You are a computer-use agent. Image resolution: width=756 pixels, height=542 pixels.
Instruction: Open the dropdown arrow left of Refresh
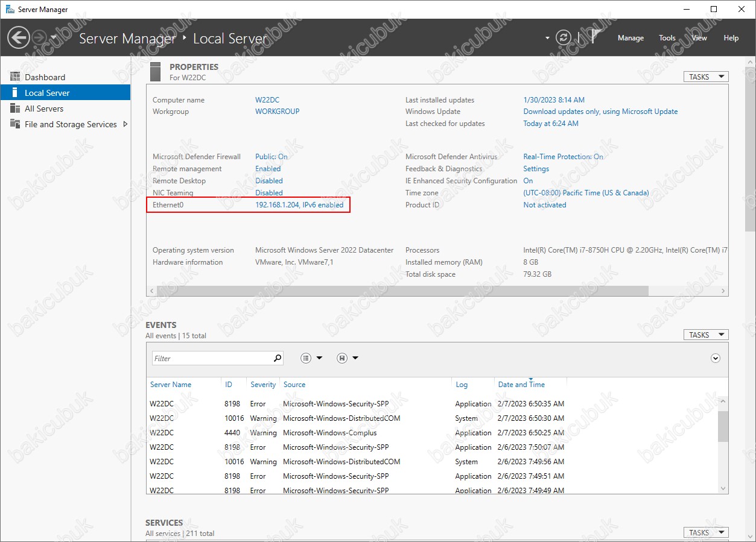point(548,38)
